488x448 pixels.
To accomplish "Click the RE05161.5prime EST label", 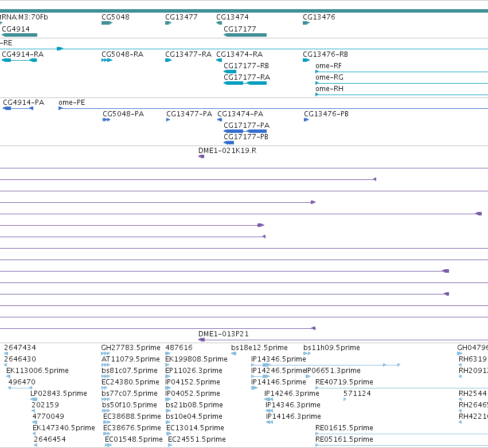I will point(344,439).
